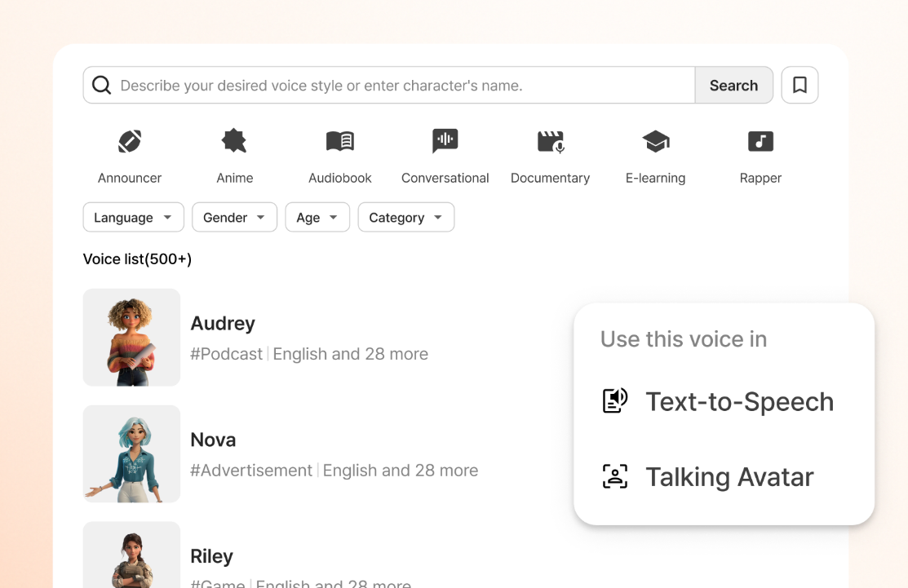The height and width of the screenshot is (588, 908).
Task: Click the Announcer category icon
Action: [130, 142]
